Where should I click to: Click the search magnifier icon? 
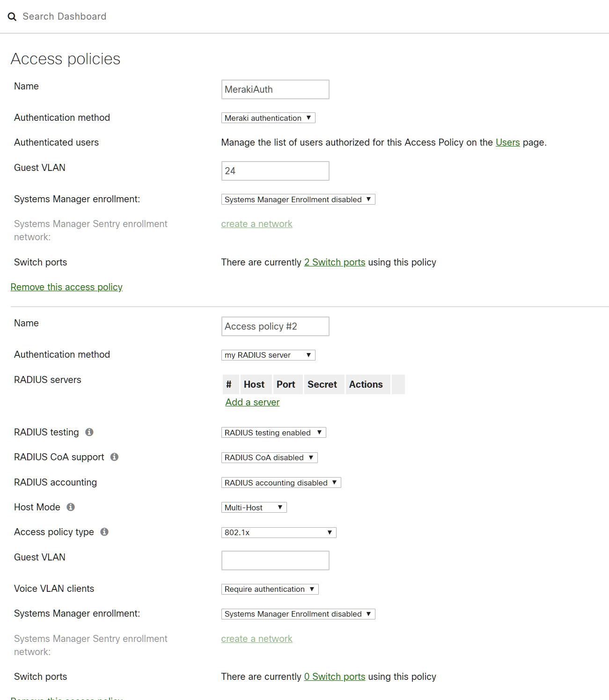coord(12,17)
